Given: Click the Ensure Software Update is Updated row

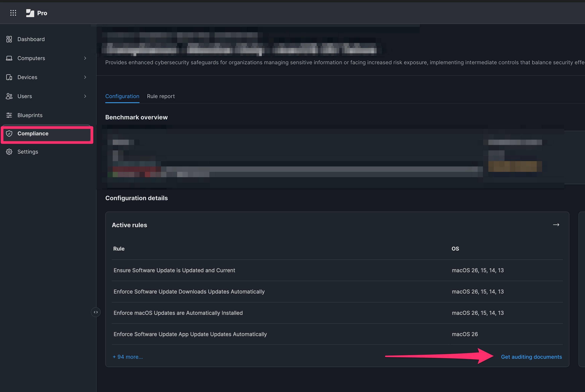Looking at the screenshot, I should [174, 270].
